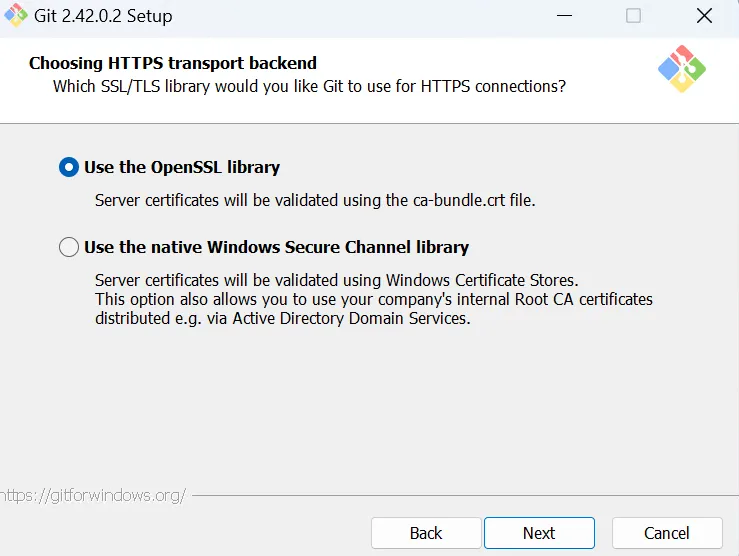The width and height of the screenshot is (739, 556).
Task: Go to the Next setup page
Action: (x=539, y=533)
